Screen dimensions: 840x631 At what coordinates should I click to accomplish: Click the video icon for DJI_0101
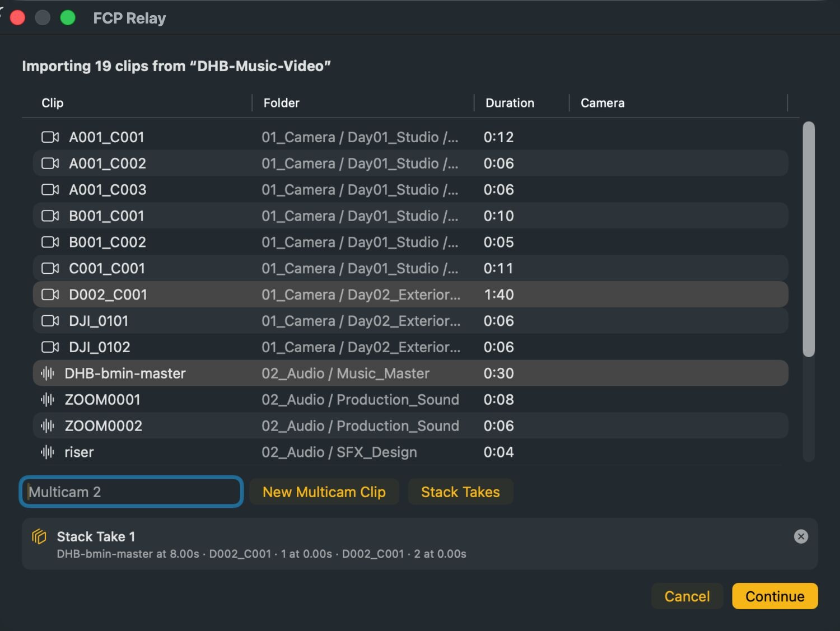pyautogui.click(x=50, y=321)
